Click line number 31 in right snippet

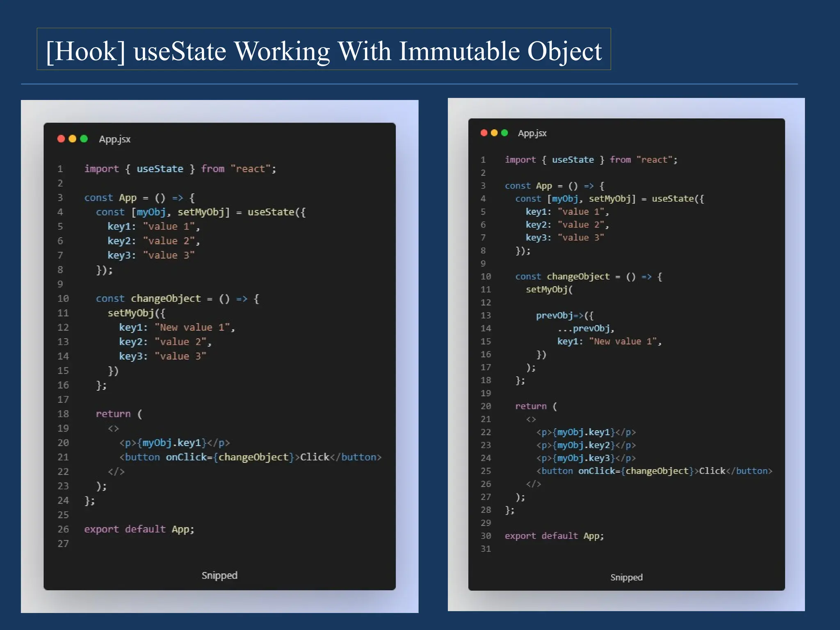[x=486, y=548]
